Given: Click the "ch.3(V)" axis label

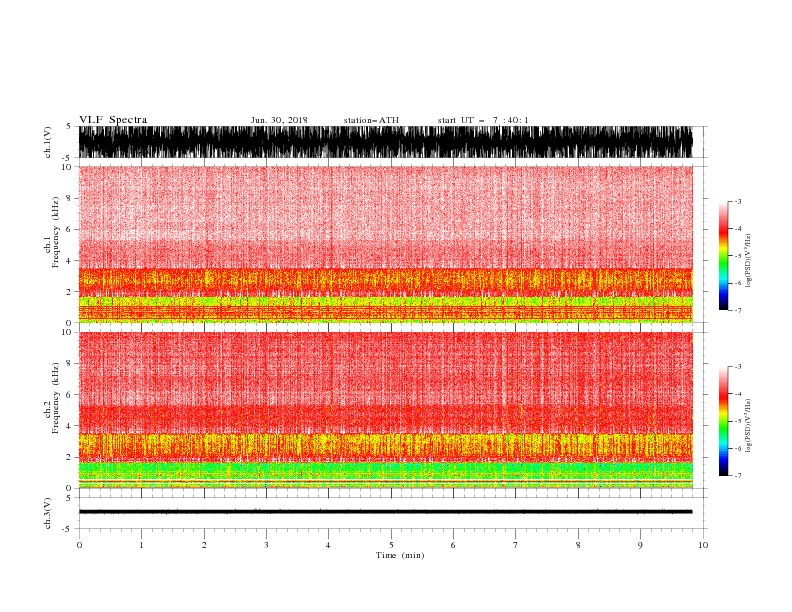Looking at the screenshot, I should [48, 513].
